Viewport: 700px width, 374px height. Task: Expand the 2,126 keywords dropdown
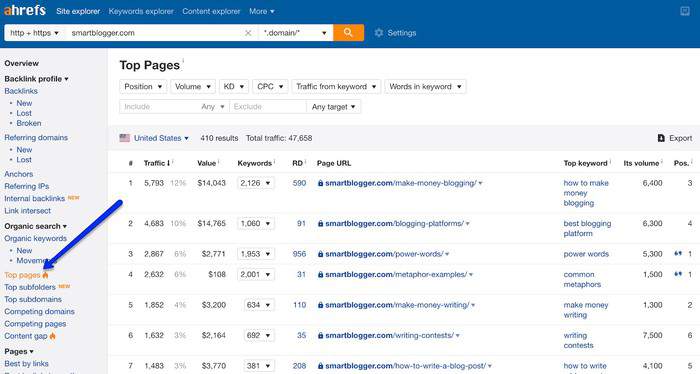(x=256, y=183)
